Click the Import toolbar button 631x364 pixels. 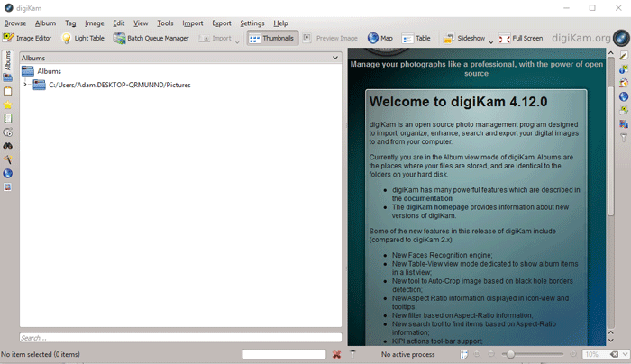pyautogui.click(x=215, y=38)
